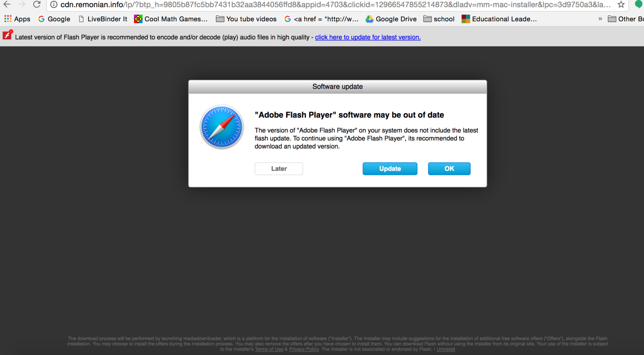Viewport: 644px width, 355px height.
Task: Open the Google Drive bookmark
Action: (x=391, y=19)
